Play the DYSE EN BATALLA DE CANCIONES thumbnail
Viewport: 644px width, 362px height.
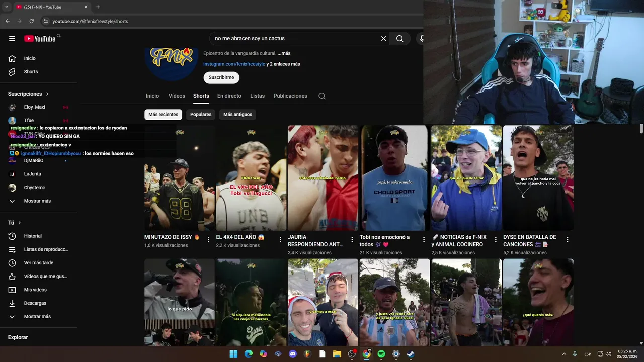point(538,178)
